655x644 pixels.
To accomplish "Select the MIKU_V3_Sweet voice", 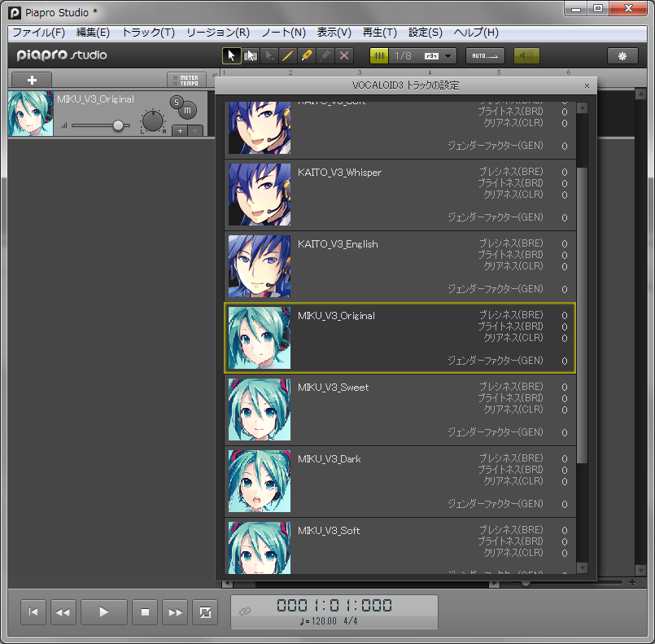I will (x=400, y=410).
